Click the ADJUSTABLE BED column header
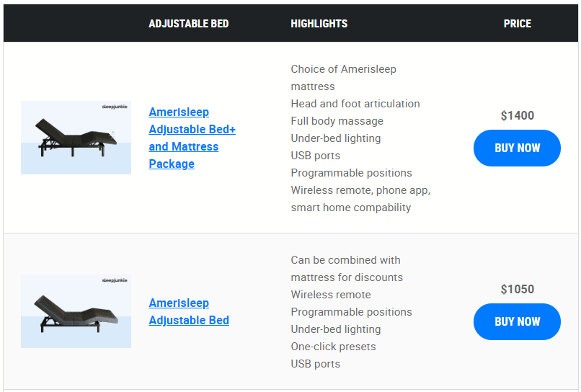Viewport: 581px width, 392px height. (189, 24)
